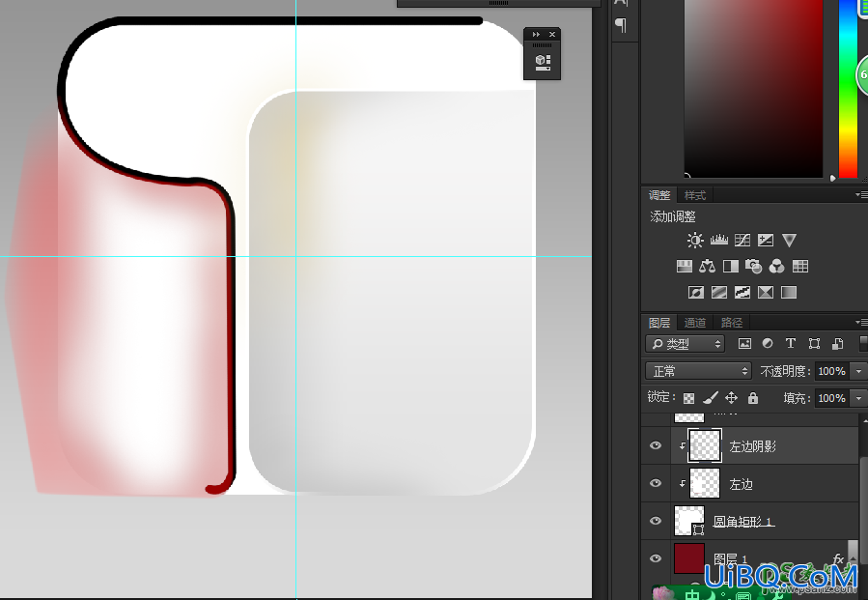Image resolution: width=868 pixels, height=600 pixels.
Task: Lock transparent pixels of the layer
Action: [688, 398]
